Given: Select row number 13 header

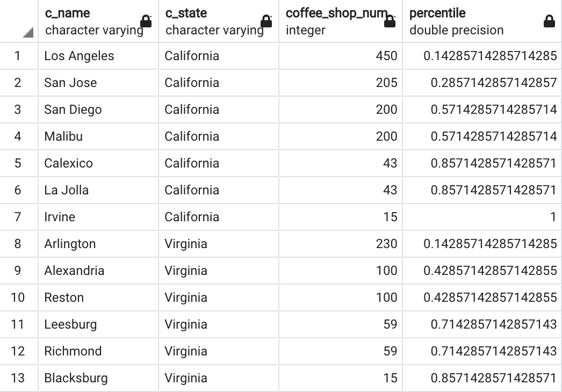Looking at the screenshot, I should pos(19,378).
